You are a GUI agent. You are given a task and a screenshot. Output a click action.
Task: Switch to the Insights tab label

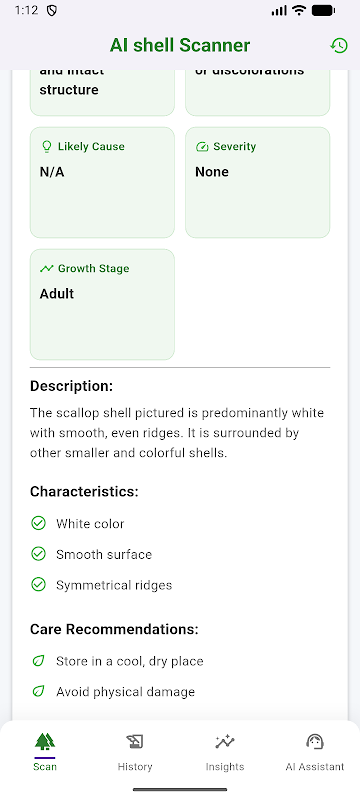tap(225, 766)
